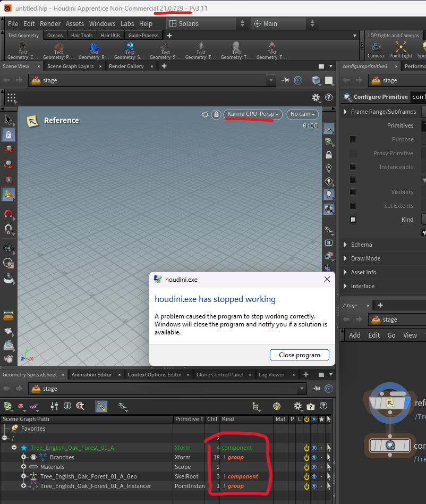Go back in Scene View navigation
426x504 pixels.
[x=6, y=80]
